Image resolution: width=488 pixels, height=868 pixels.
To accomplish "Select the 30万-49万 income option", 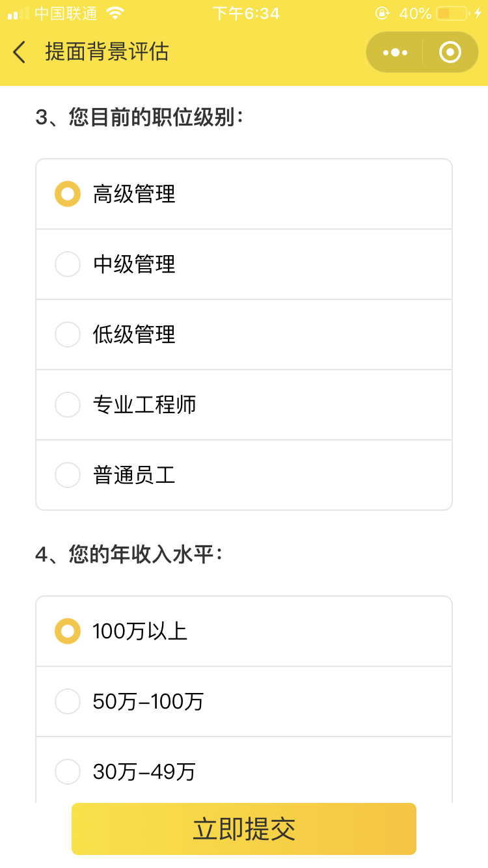I will coord(68,772).
